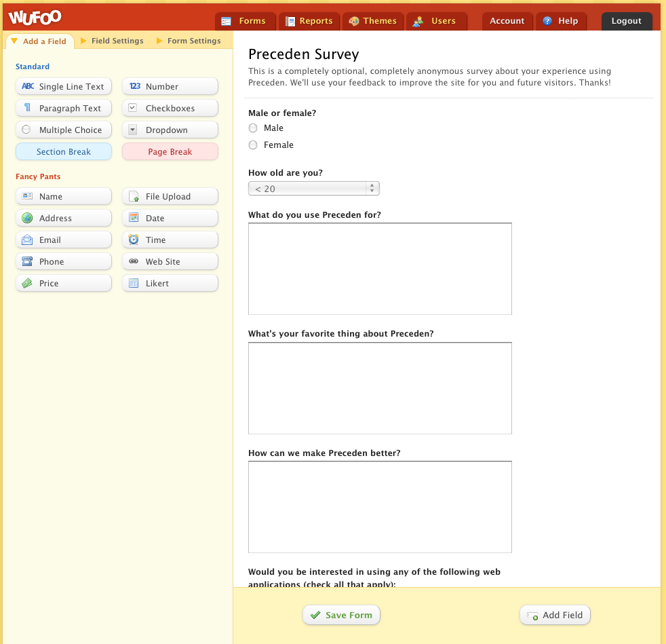The width and height of the screenshot is (666, 644).
Task: Select the Male radio option
Action: [253, 128]
